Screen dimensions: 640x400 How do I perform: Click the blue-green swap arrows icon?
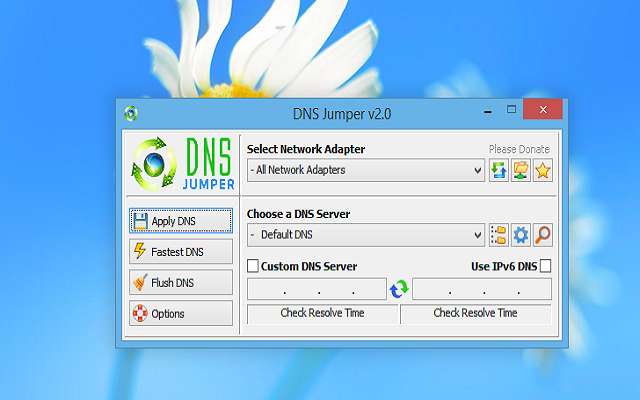click(400, 289)
